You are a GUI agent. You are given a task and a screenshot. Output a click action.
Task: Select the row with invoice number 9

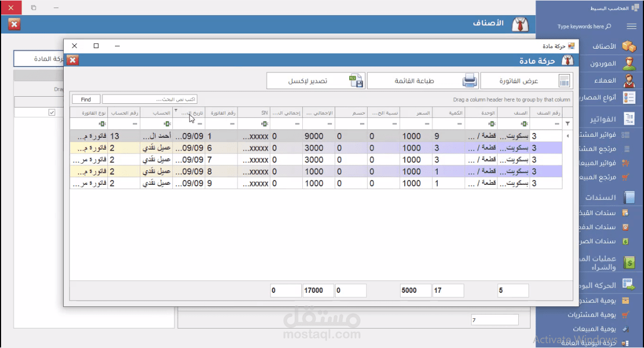coord(316,183)
